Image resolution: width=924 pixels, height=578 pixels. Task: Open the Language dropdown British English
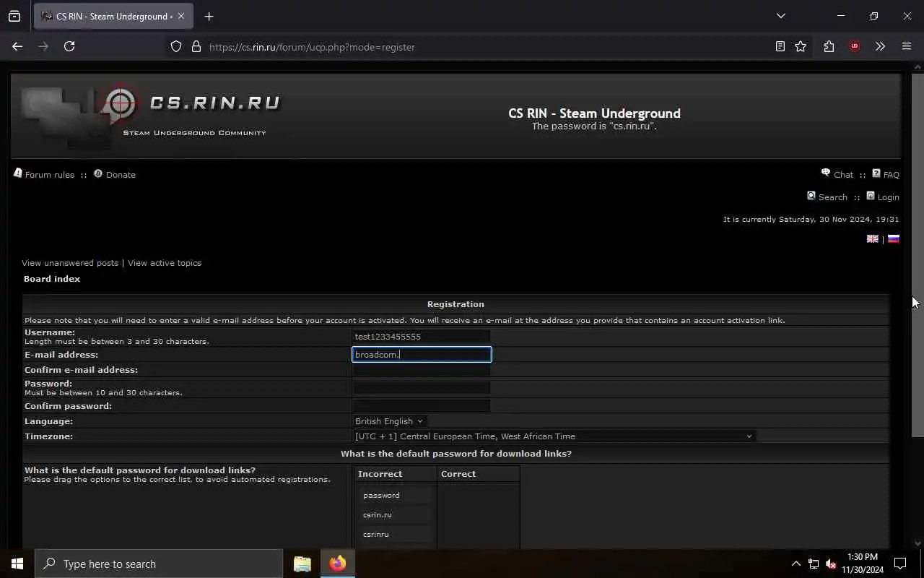389,421
